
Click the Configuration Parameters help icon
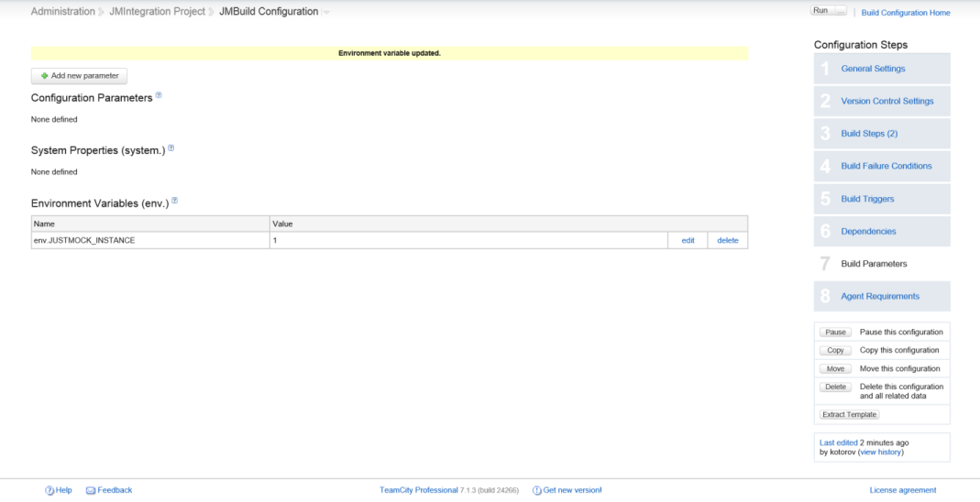pyautogui.click(x=159, y=95)
